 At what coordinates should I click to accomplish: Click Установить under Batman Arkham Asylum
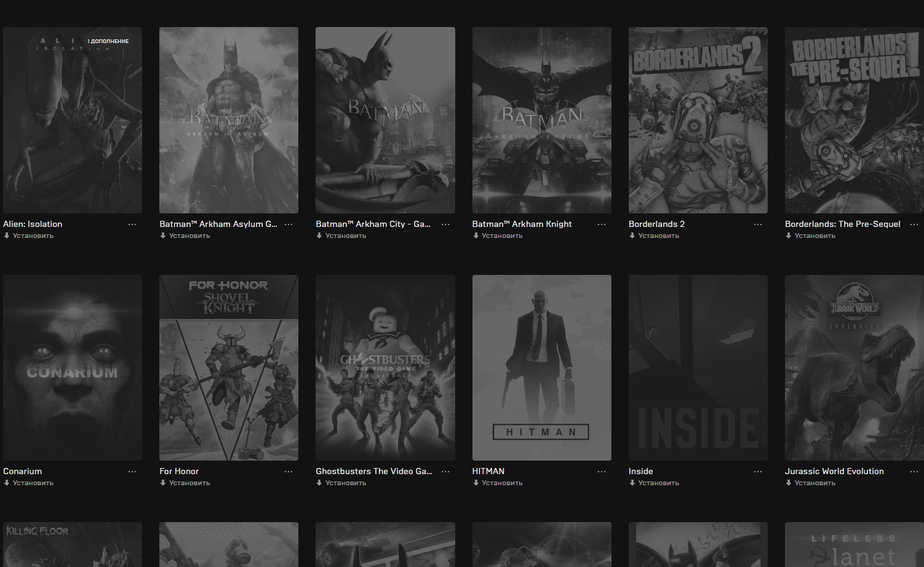(x=185, y=236)
